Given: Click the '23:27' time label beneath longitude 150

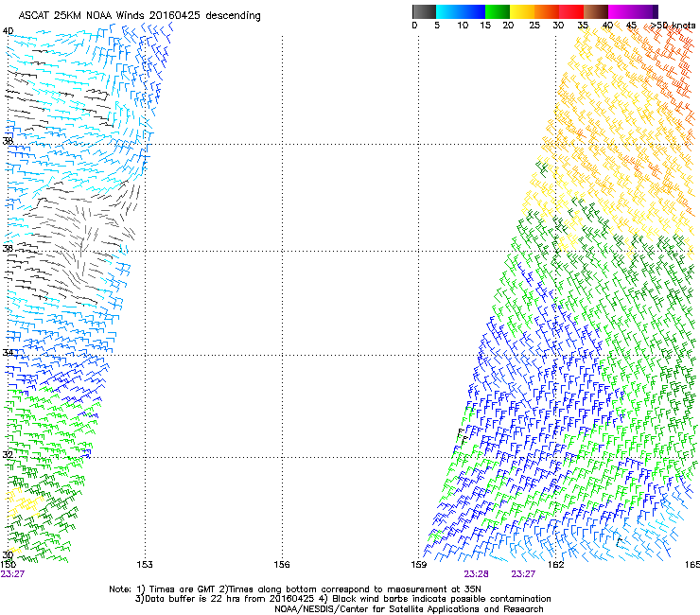Looking at the screenshot, I should (x=12, y=574).
